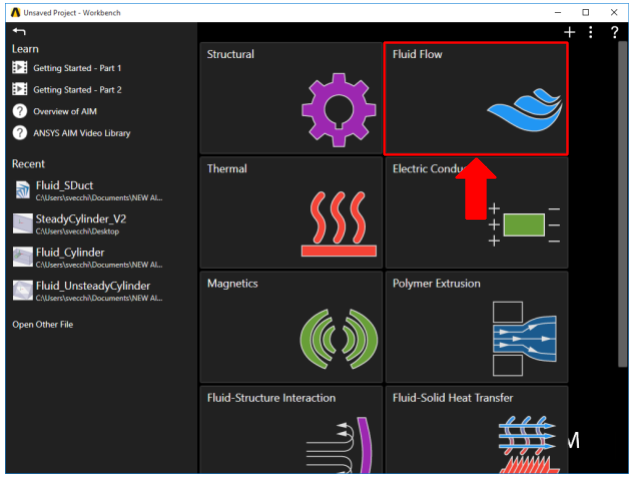Open recent project Fluid_Cylinder by name

(x=70, y=253)
